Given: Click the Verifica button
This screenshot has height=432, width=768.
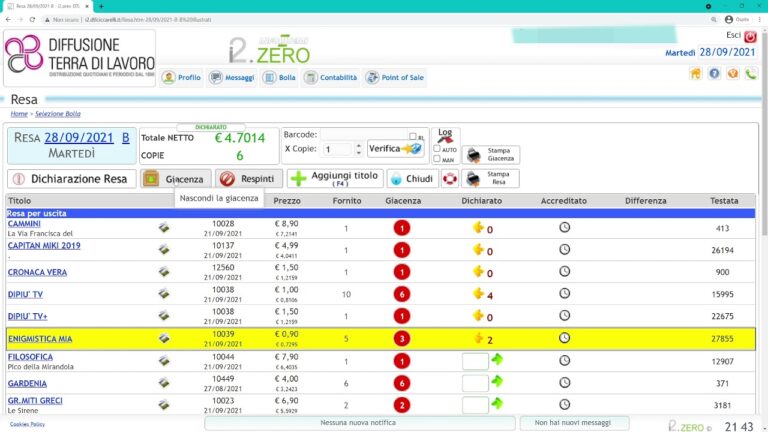Looking at the screenshot, I should pyautogui.click(x=395, y=148).
